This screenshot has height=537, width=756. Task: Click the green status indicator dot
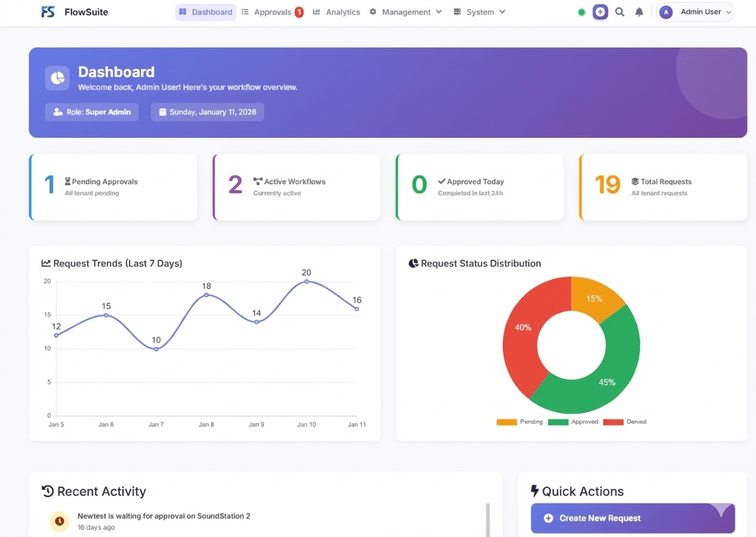(x=581, y=11)
